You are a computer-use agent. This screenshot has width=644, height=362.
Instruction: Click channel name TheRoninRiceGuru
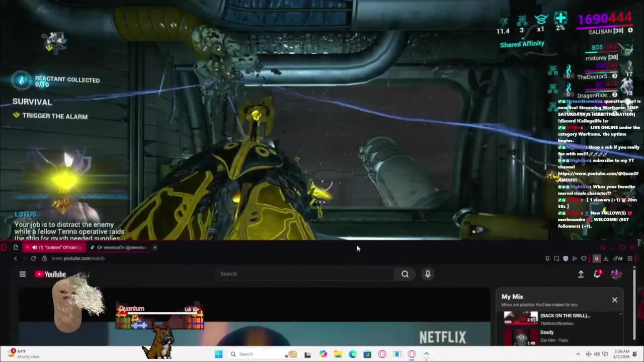(557, 323)
